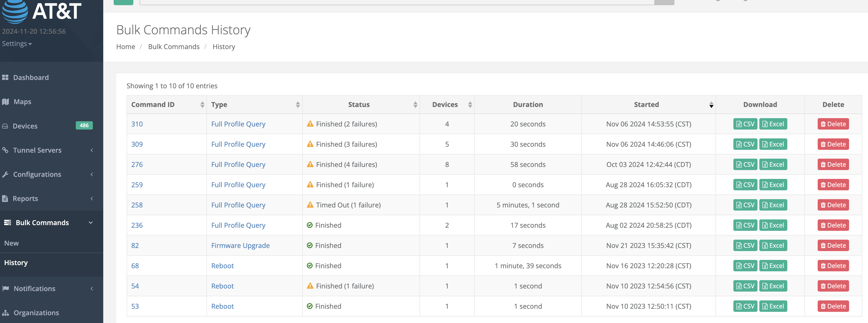The width and height of the screenshot is (868, 323).
Task: Download Excel for command 236
Action: tap(773, 225)
